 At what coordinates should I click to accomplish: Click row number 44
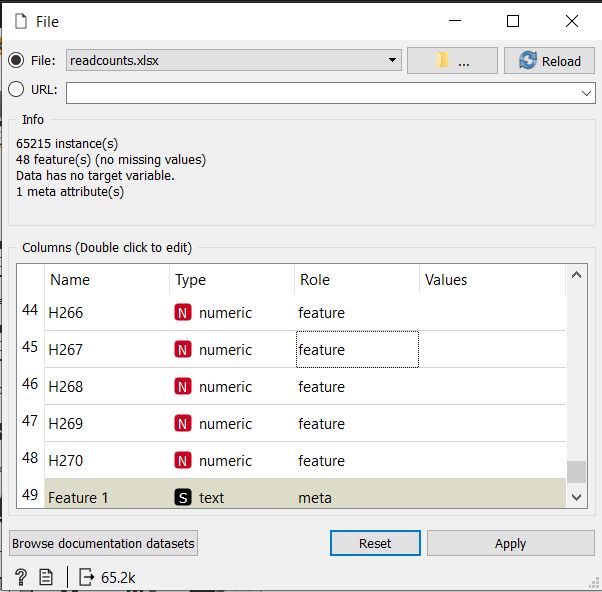point(30,310)
